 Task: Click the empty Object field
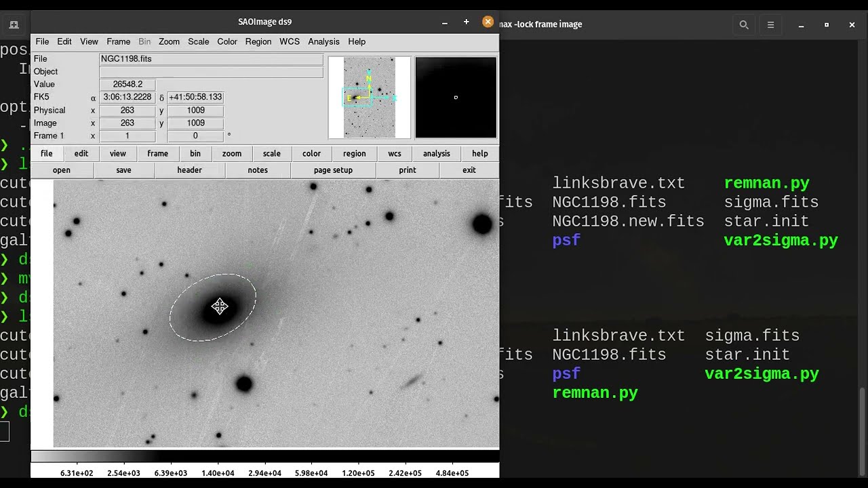point(211,72)
